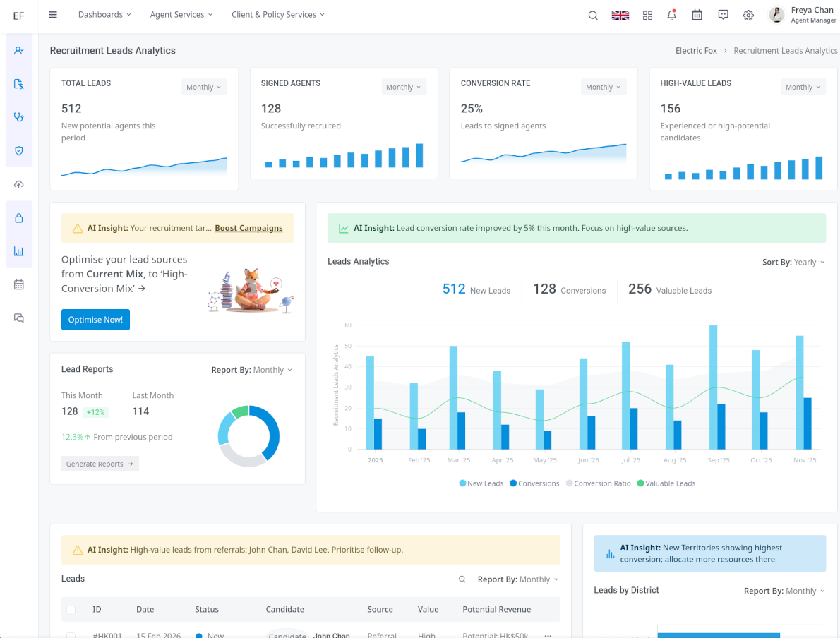The width and height of the screenshot is (840, 638).
Task: Click Recruitment Leads Analytics breadcrumb
Action: tap(786, 50)
